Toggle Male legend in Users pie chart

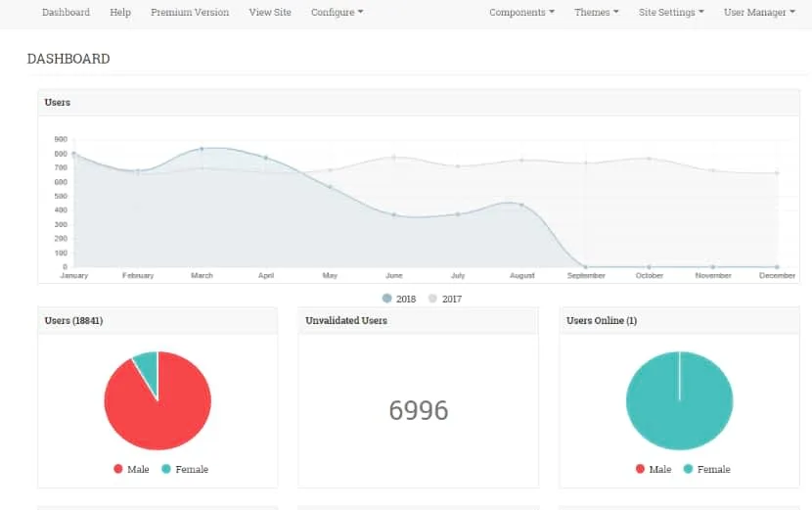(x=131, y=469)
